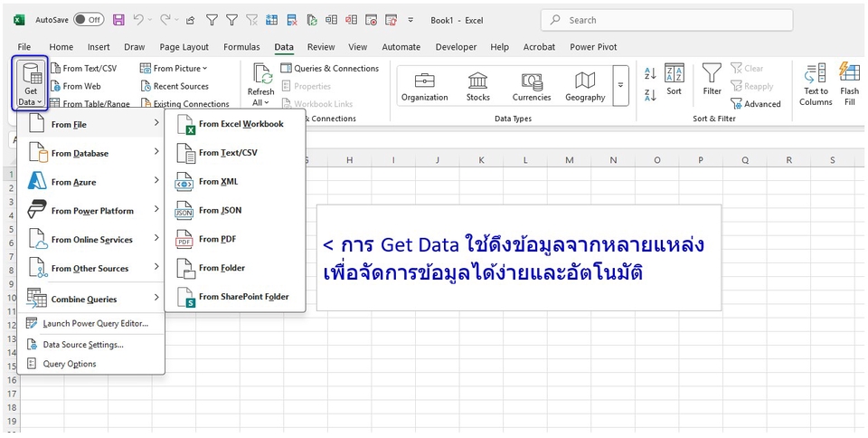The height and width of the screenshot is (438, 868).
Task: Expand the Combine Queries submenu
Action: [91, 299]
